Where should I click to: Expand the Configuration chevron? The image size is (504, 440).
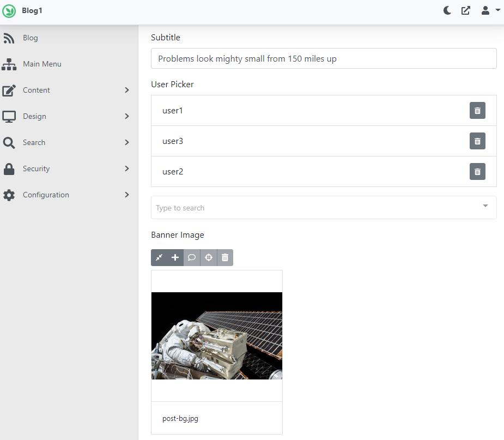127,195
